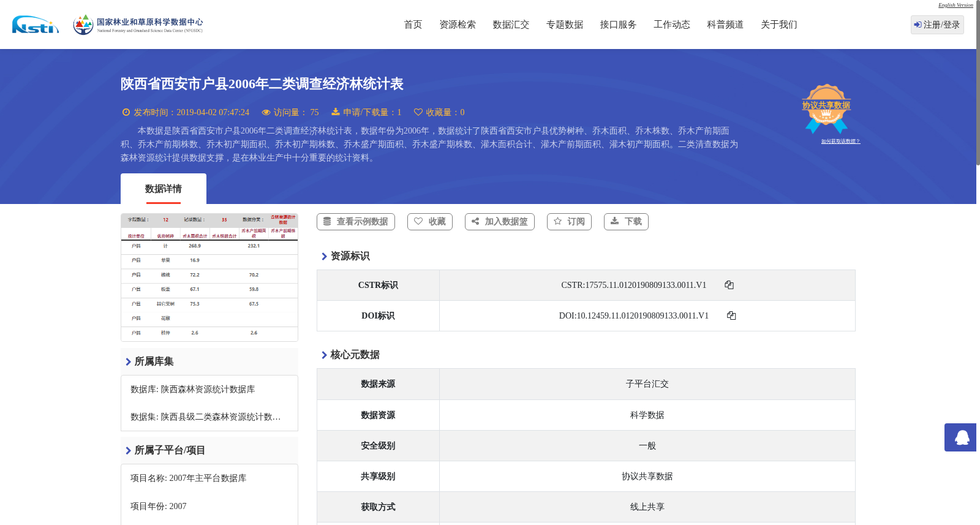980x525 pixels.
Task: Click the 收藏 button
Action: point(430,222)
